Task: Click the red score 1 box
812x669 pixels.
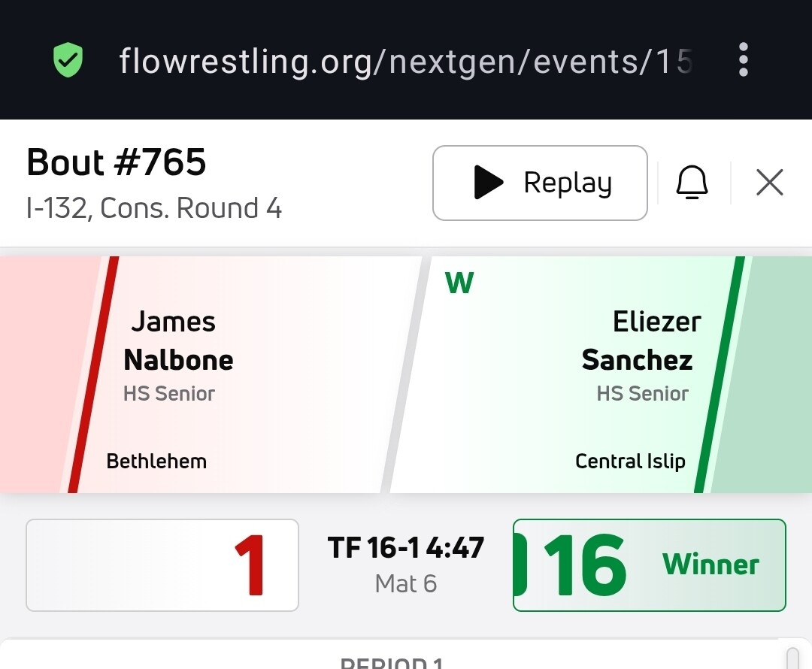Action: coord(162,565)
